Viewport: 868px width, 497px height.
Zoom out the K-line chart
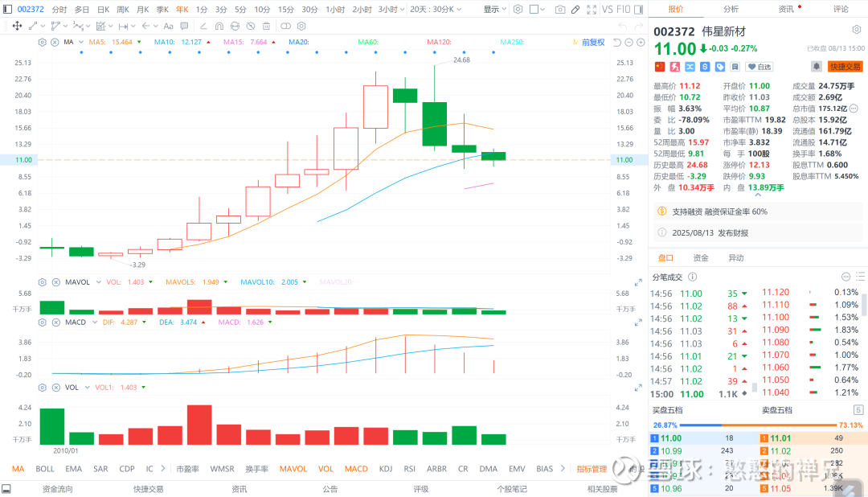click(x=628, y=43)
